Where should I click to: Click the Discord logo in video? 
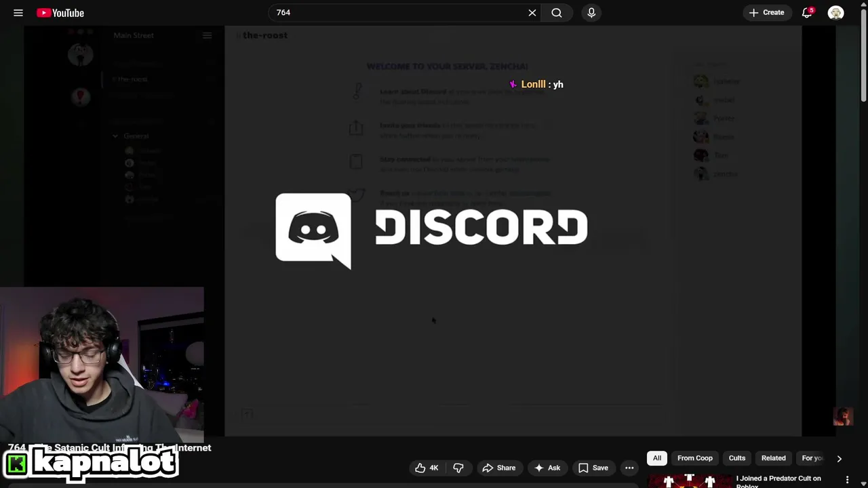(x=431, y=231)
